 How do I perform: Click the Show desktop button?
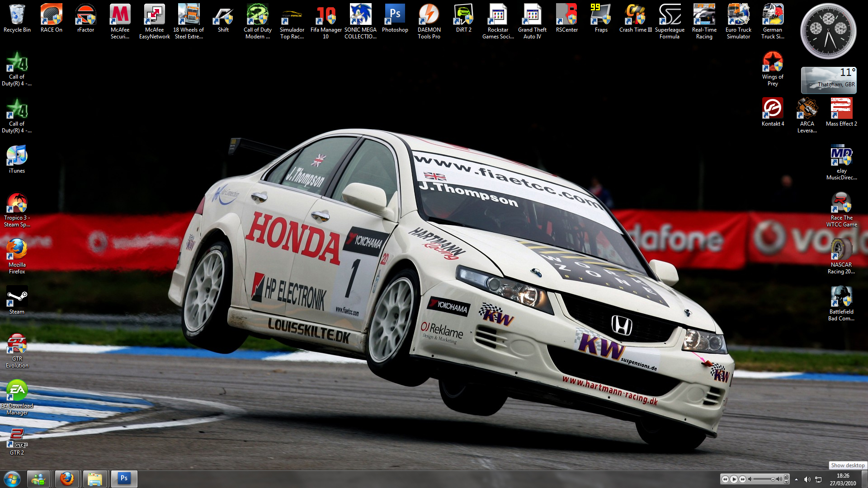tap(864, 479)
